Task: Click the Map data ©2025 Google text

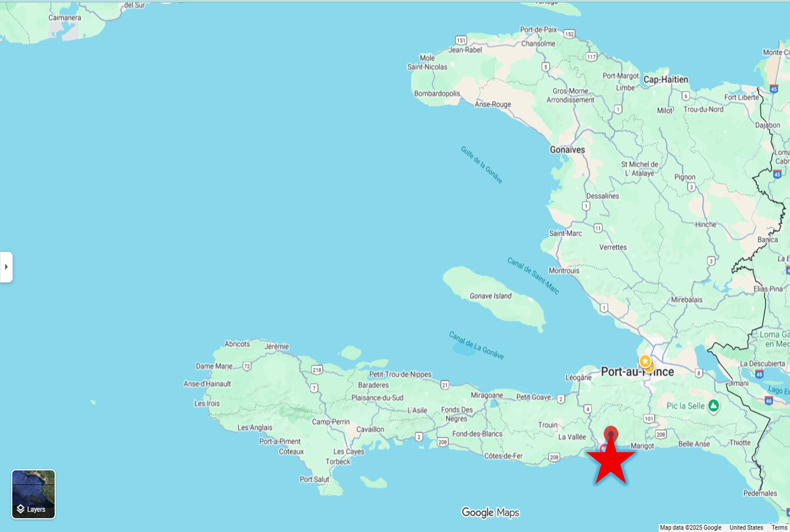Action: tap(690, 528)
